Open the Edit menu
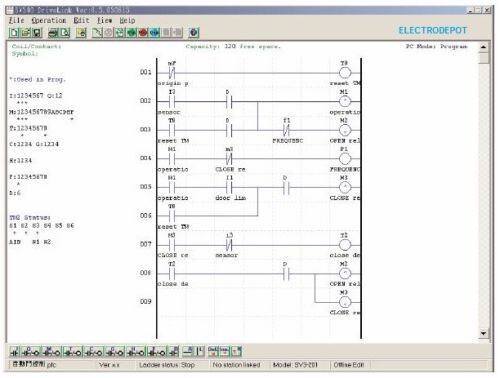This screenshot has height=378, width=500. pos(81,21)
